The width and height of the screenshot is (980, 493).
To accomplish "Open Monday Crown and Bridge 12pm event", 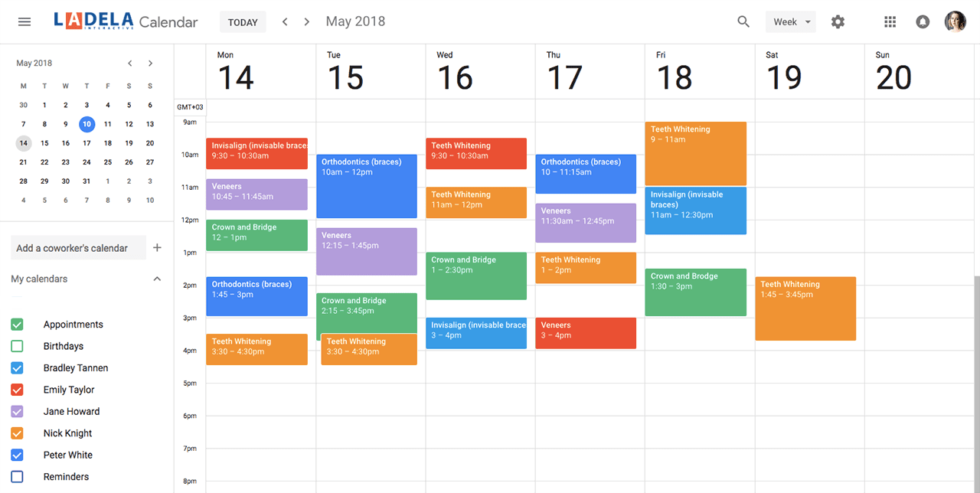I will pyautogui.click(x=256, y=235).
